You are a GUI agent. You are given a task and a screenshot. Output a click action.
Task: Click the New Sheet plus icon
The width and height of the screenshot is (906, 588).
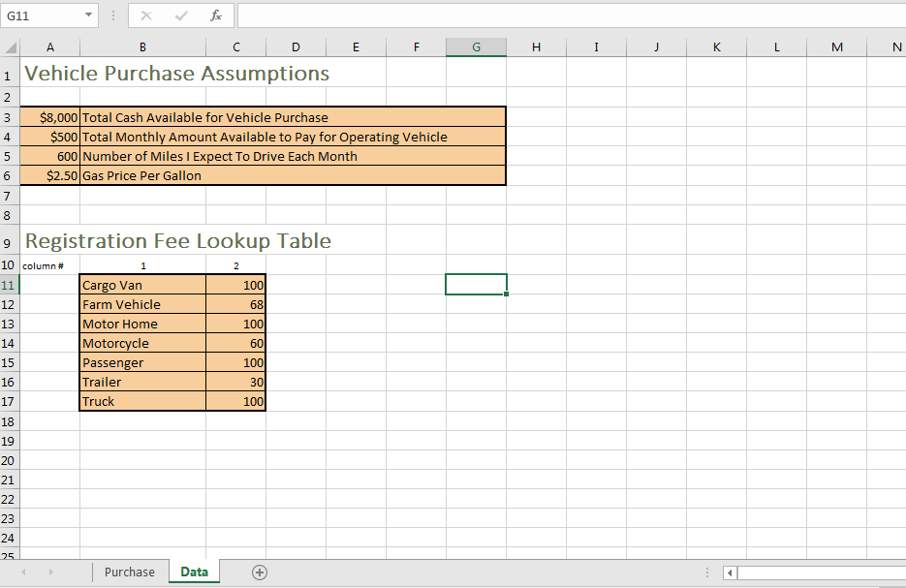(x=259, y=572)
